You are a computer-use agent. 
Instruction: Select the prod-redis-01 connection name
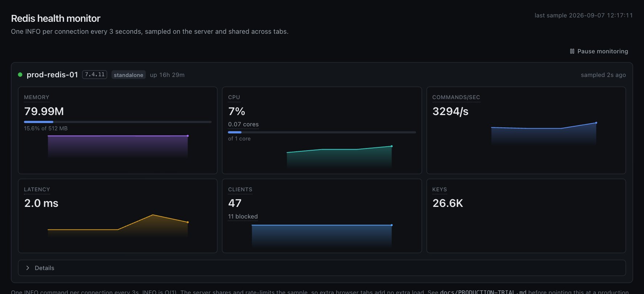[x=52, y=75]
